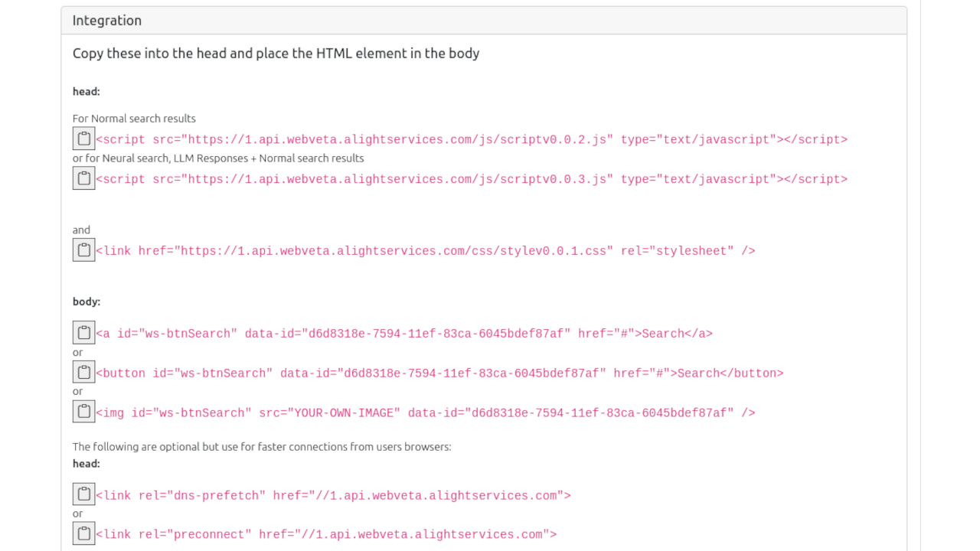980x551 pixels.
Task: Copy the stylev0.0.1.css link tag
Action: coord(84,249)
